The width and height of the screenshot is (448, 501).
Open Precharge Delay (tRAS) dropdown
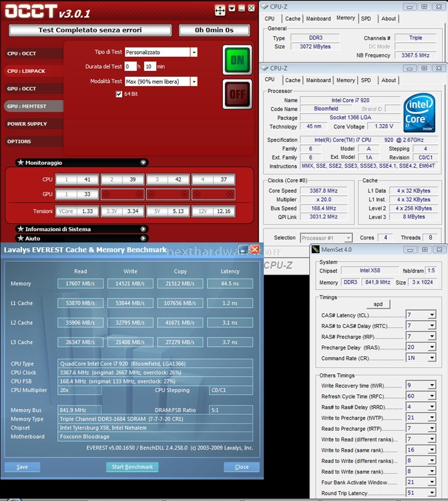point(432,347)
